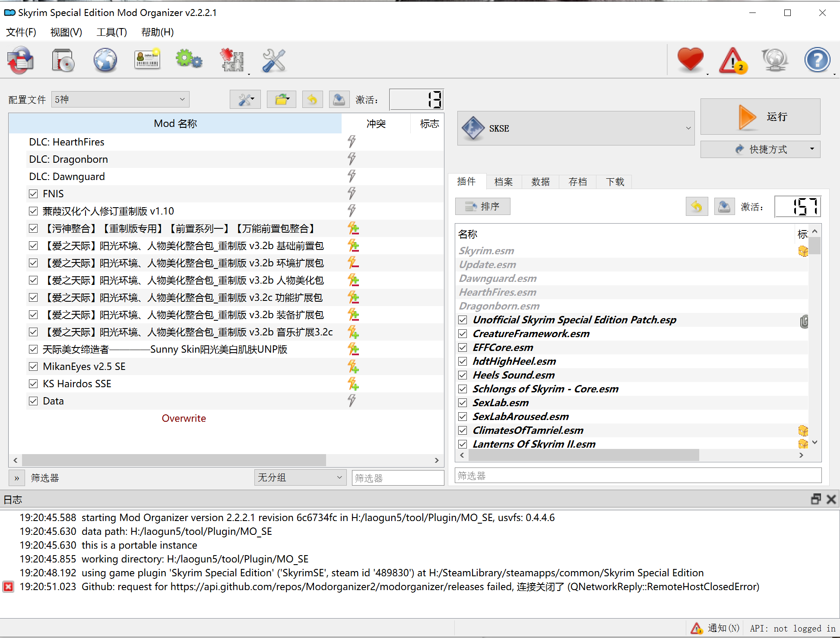Image resolution: width=840 pixels, height=638 pixels.
Task: Click the 排序 sort button
Action: pyautogui.click(x=483, y=206)
